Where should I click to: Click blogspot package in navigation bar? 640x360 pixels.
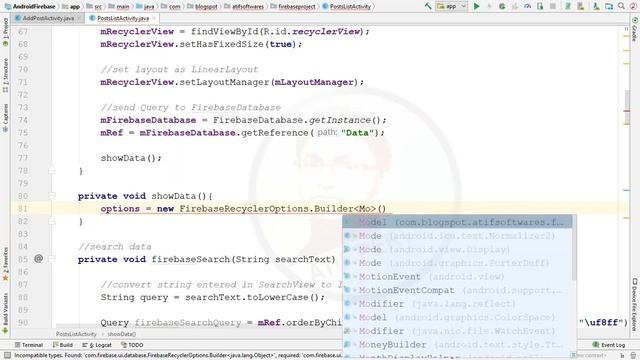click(x=203, y=7)
